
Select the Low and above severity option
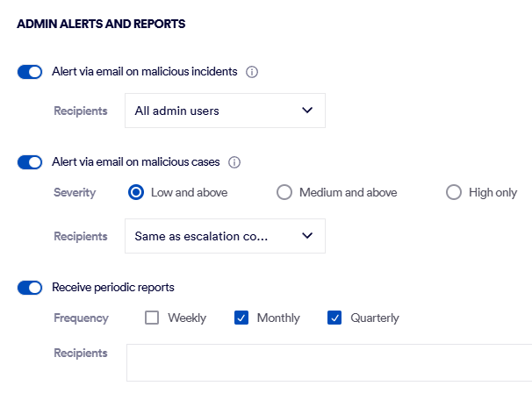point(136,193)
